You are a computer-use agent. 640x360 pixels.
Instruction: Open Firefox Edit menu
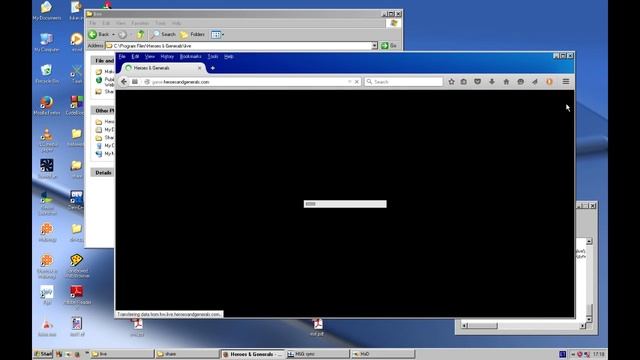click(135, 56)
